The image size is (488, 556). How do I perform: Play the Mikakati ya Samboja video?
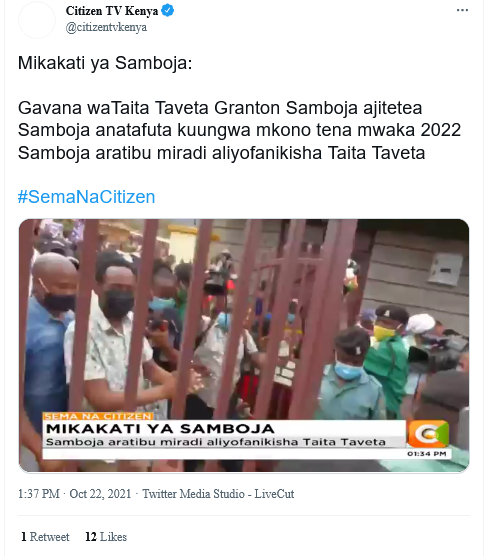(x=244, y=345)
